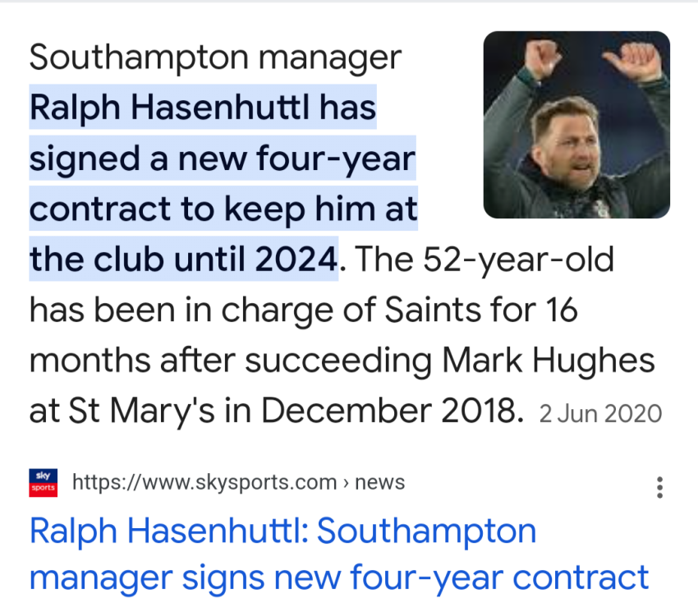Screen dimensions: 698x616
Task: Click the highlighted 'signed a new four-year' line
Action: click(x=223, y=159)
